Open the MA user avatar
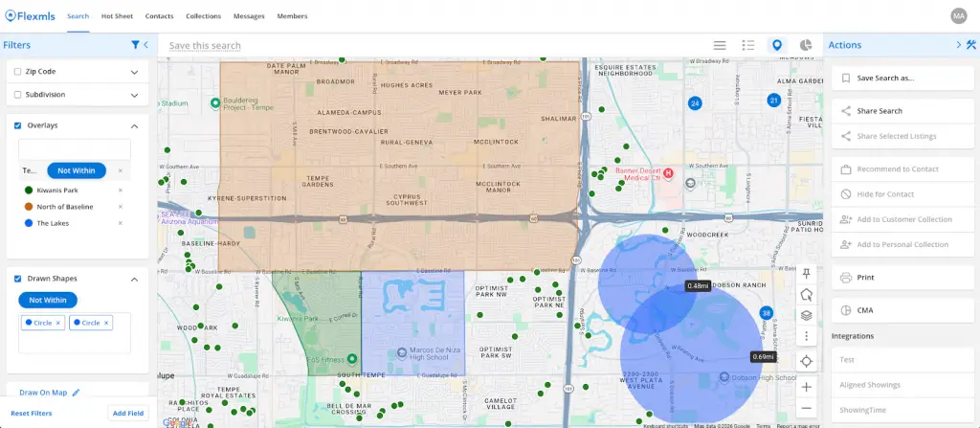Viewport: 980px width, 428px height. click(x=959, y=16)
